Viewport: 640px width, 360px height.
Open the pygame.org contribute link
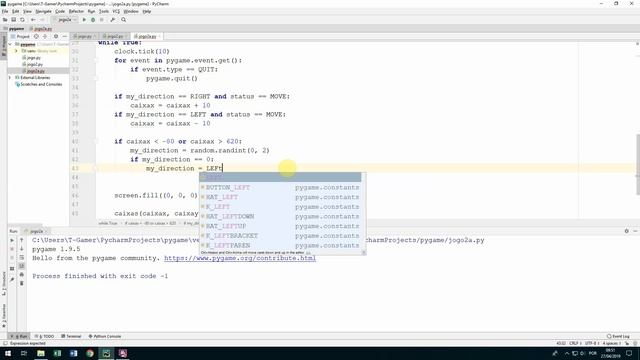[240, 258]
